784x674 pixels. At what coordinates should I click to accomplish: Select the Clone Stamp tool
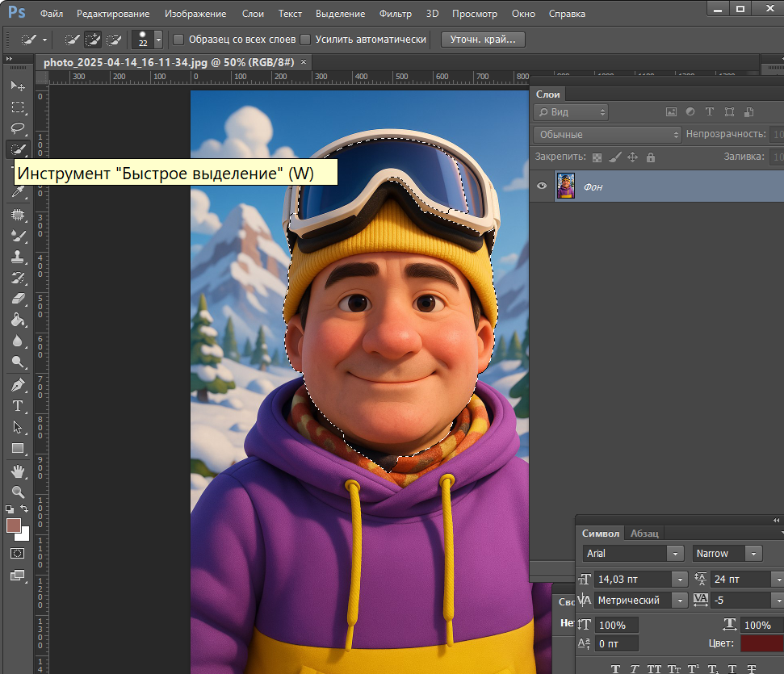coord(18,257)
